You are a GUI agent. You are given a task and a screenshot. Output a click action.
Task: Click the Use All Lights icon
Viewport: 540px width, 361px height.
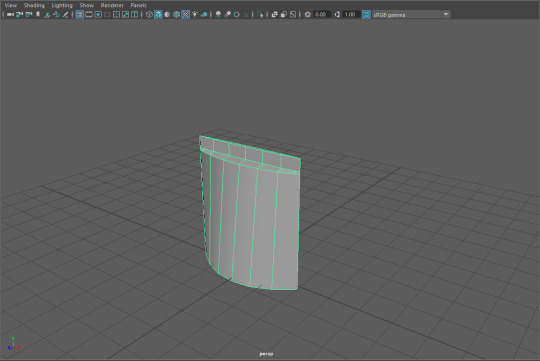(195, 14)
